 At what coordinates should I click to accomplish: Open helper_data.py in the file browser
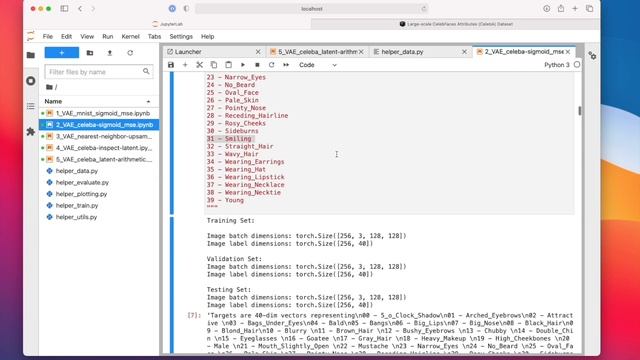tap(99, 171)
